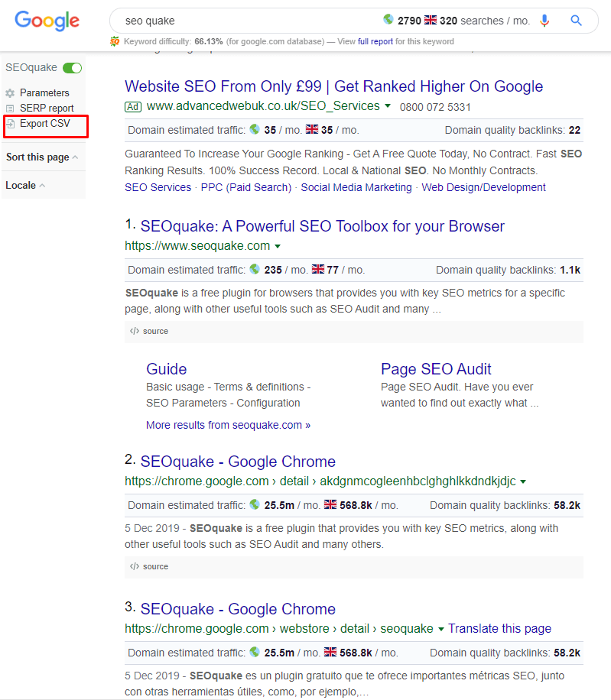The width and height of the screenshot is (611, 700).
Task: Open dropdown arrow before Translate this page
Action: click(440, 629)
